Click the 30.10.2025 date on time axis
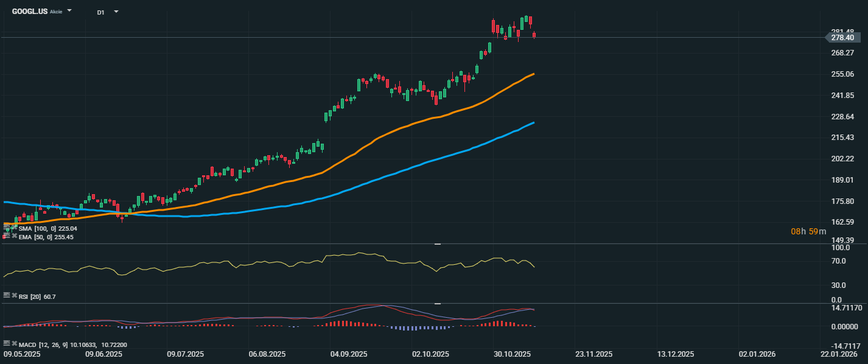The height and width of the screenshot is (364, 868). 511,354
